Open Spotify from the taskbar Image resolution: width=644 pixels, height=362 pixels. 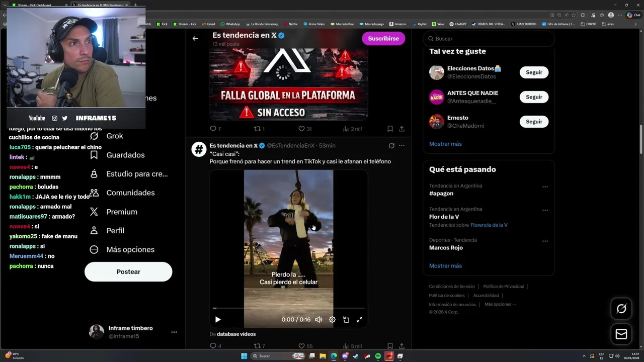[x=378, y=356]
